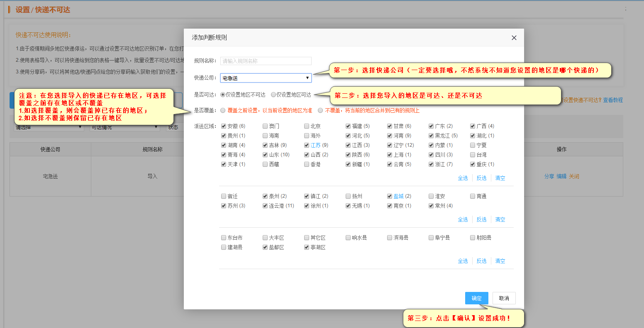Uncheck the 贵州 checkbox
Image resolution: width=644 pixels, height=328 pixels.
pyautogui.click(x=224, y=136)
